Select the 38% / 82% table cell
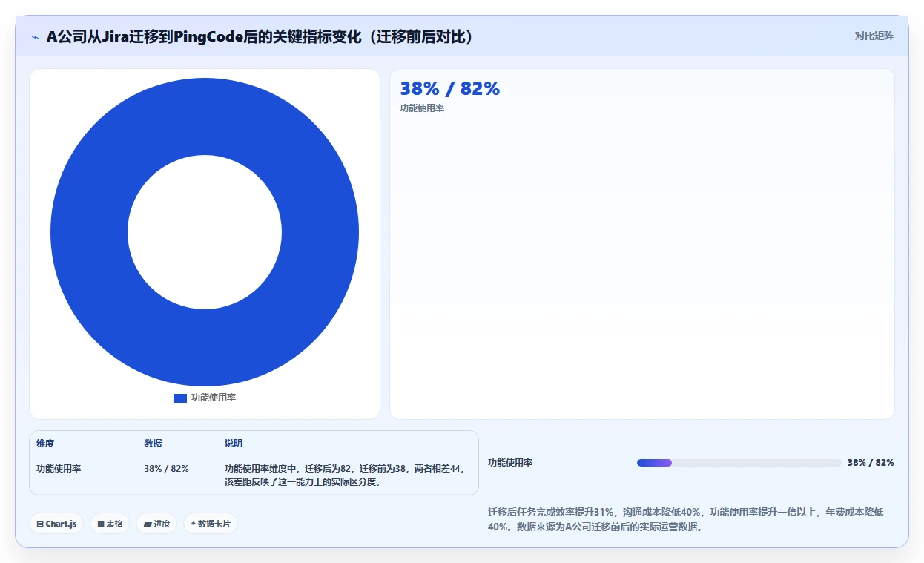This screenshot has height=563, width=924. [166, 469]
